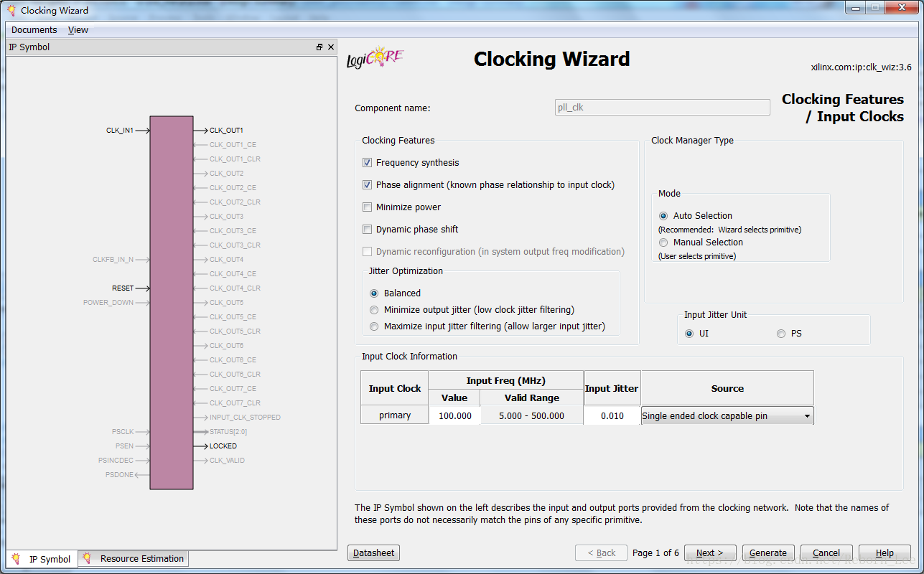Click the valid range 5.000 - 500.000 cell
Image resolution: width=924 pixels, height=574 pixels.
point(531,415)
